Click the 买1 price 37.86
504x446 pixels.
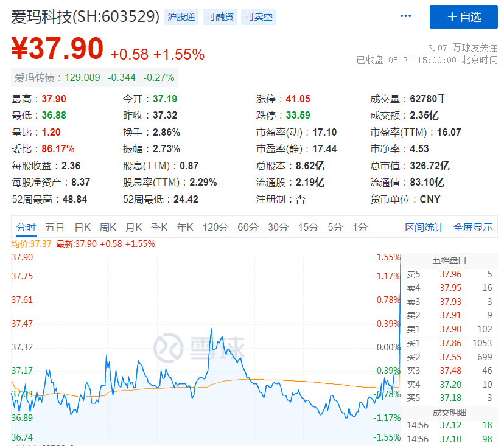(450, 343)
